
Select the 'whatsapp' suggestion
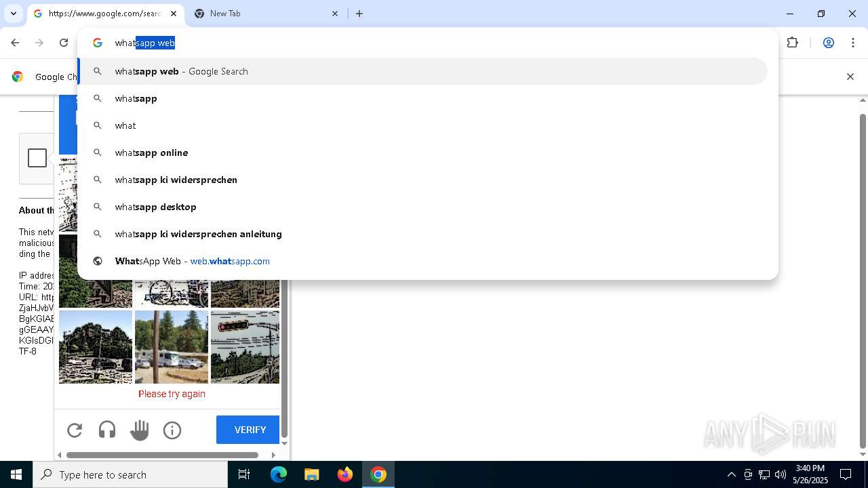[x=423, y=98]
